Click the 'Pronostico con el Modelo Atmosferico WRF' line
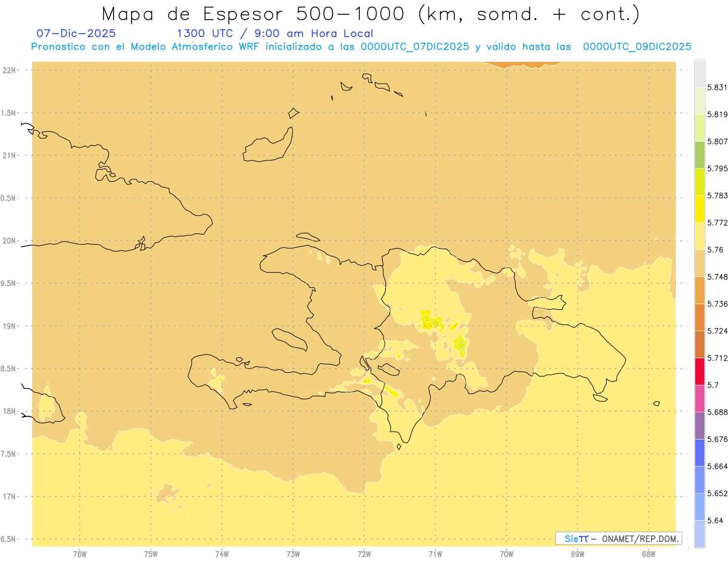 tap(361, 46)
